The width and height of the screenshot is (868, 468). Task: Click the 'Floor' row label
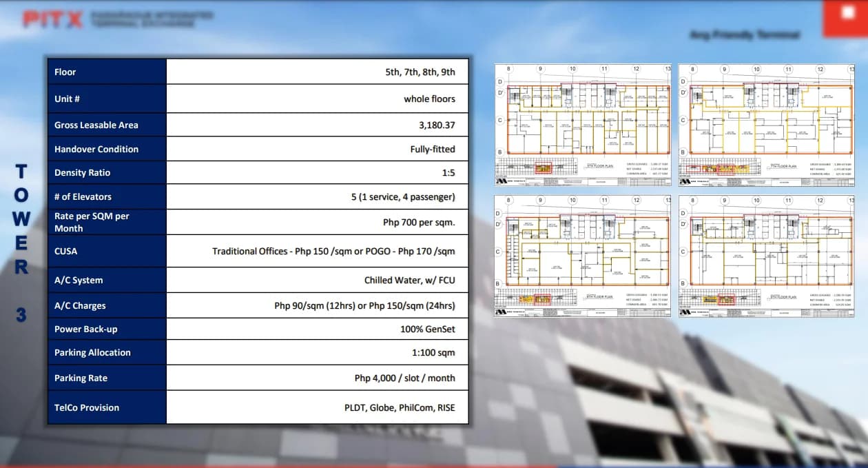point(65,72)
